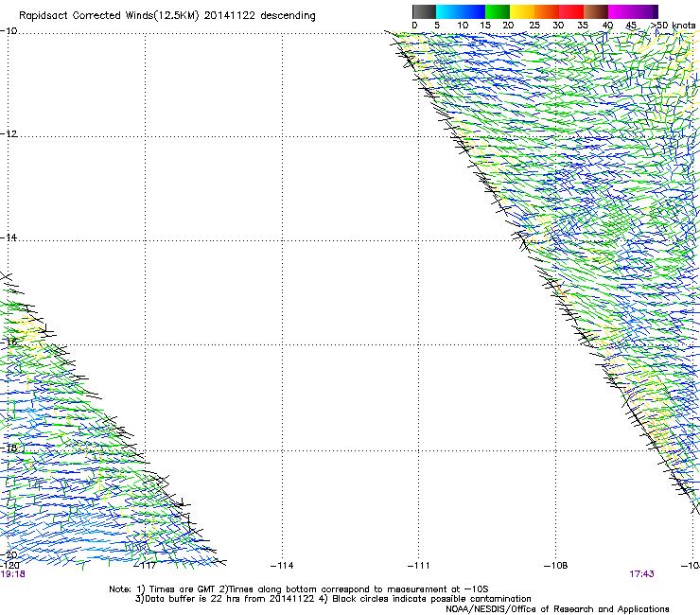700x615 pixels.
Task: Click the gray 0-5 knots color swatch
Action: [x=424, y=11]
